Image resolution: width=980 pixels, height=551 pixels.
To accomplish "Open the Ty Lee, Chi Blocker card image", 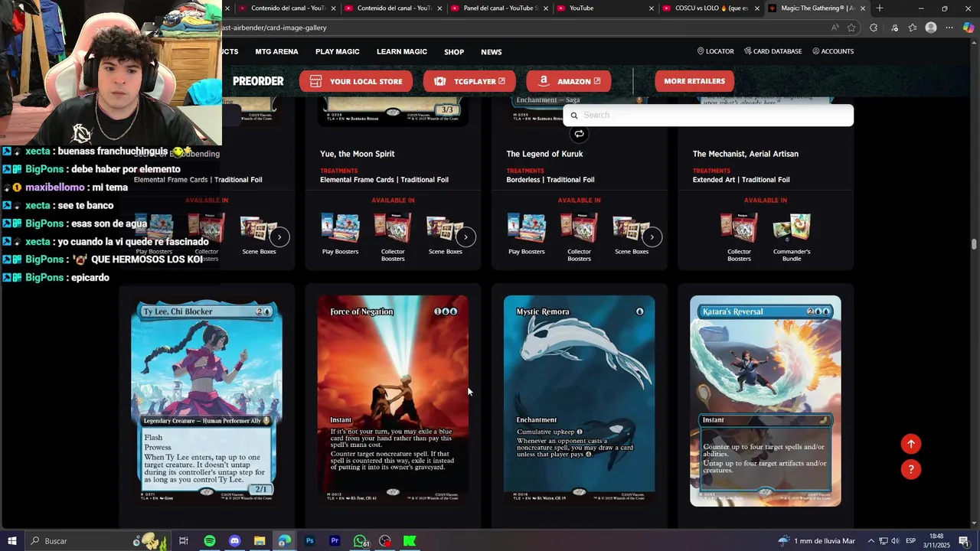I will click(x=207, y=401).
